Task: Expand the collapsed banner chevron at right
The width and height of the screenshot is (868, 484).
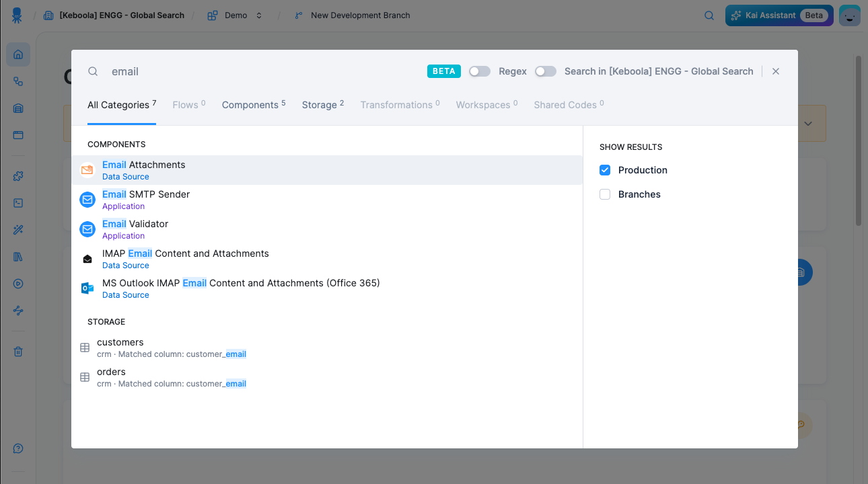Action: [808, 124]
